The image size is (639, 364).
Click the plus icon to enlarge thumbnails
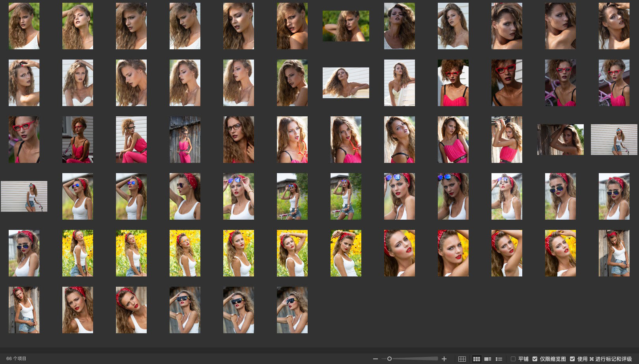(x=444, y=359)
